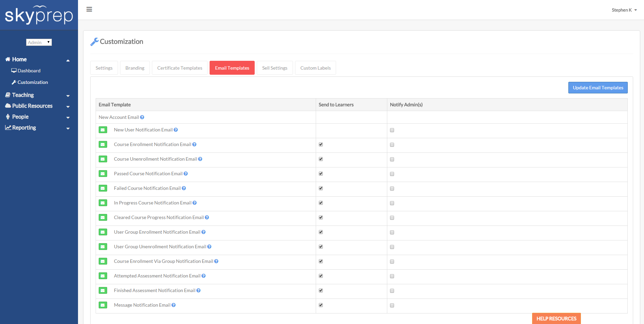Uncheck Send to Learners for Passed Course Notification Email
The width and height of the screenshot is (644, 324).
pyautogui.click(x=321, y=174)
